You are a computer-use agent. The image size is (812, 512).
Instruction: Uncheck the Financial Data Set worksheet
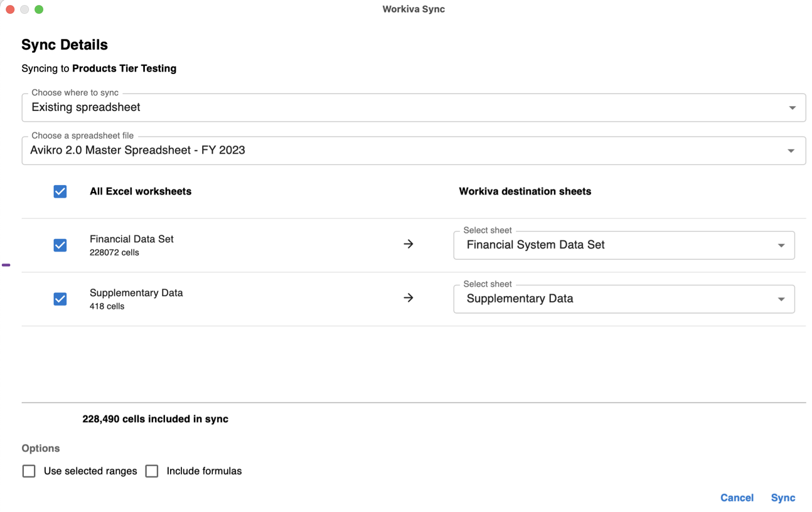click(60, 245)
